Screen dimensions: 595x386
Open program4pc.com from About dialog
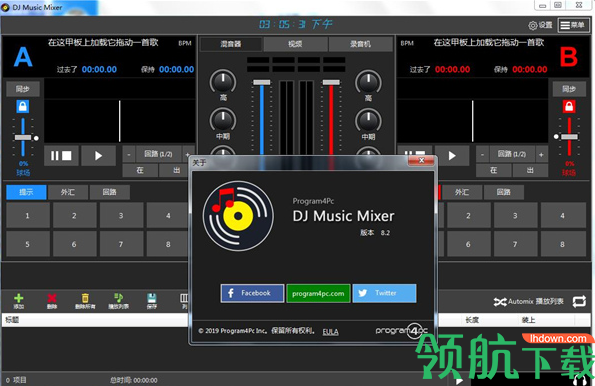(318, 293)
